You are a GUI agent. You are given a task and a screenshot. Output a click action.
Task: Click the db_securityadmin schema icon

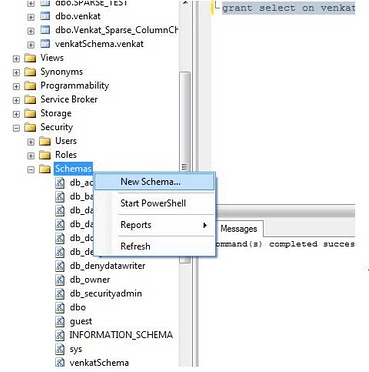pos(60,294)
